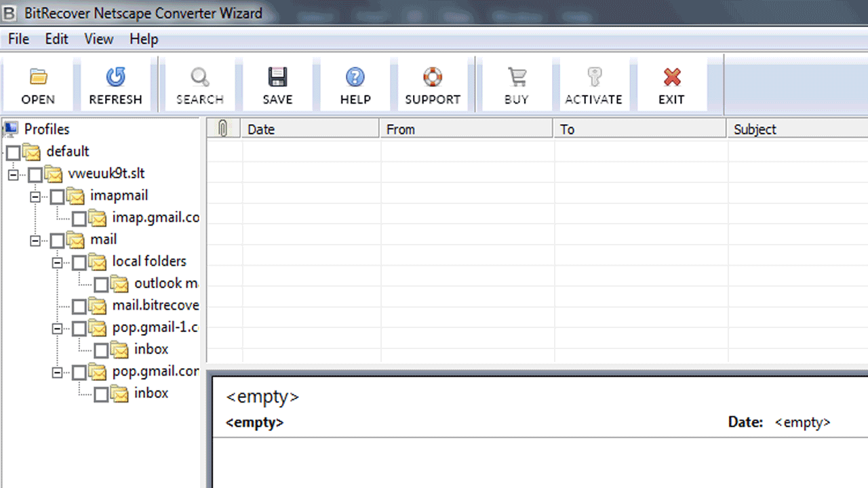
Task: Open the View menu
Action: (x=99, y=39)
